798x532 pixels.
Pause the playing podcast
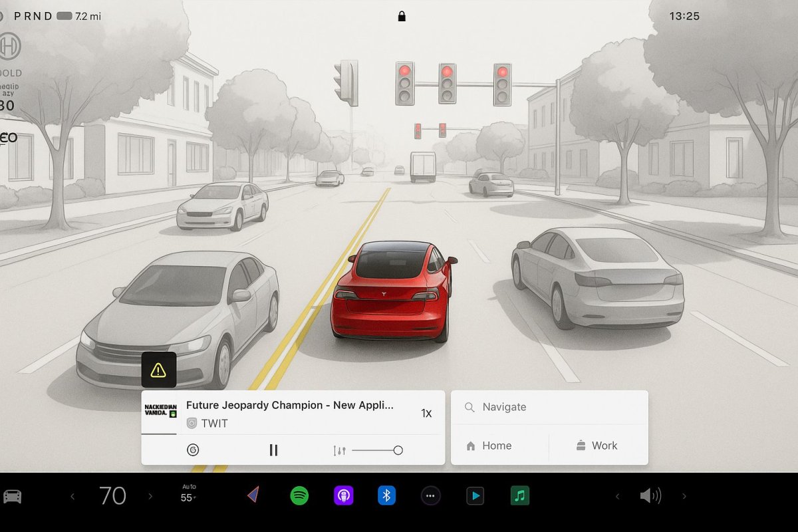273,450
